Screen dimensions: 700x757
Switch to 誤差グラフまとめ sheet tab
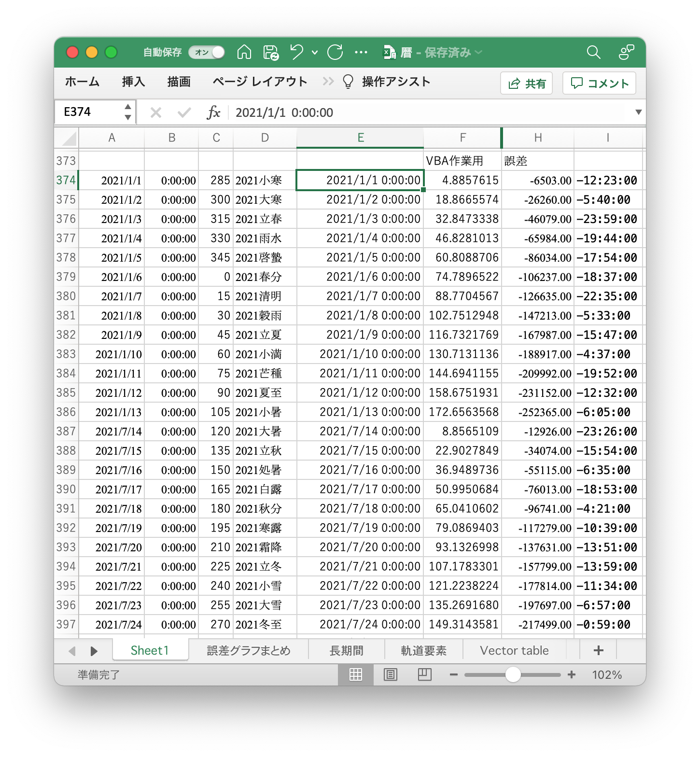tap(249, 650)
